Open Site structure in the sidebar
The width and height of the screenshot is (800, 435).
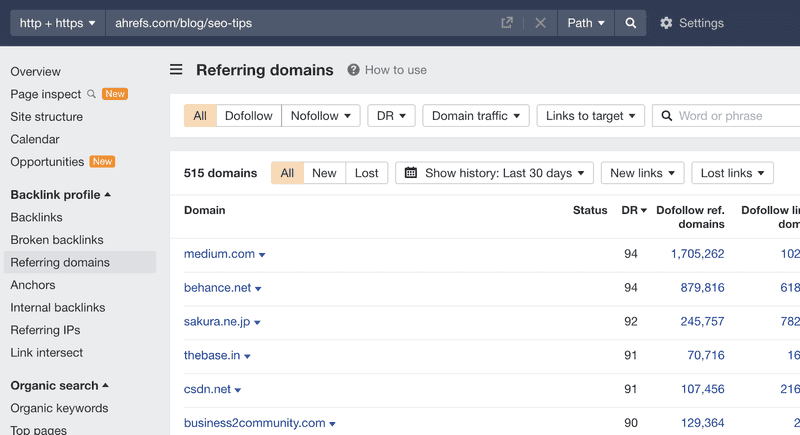pos(46,117)
